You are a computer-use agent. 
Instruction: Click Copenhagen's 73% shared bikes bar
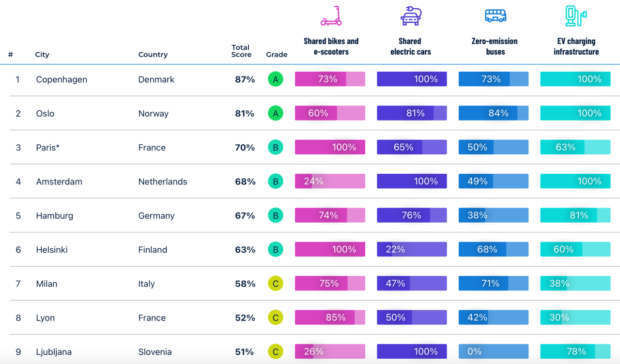[x=330, y=79]
